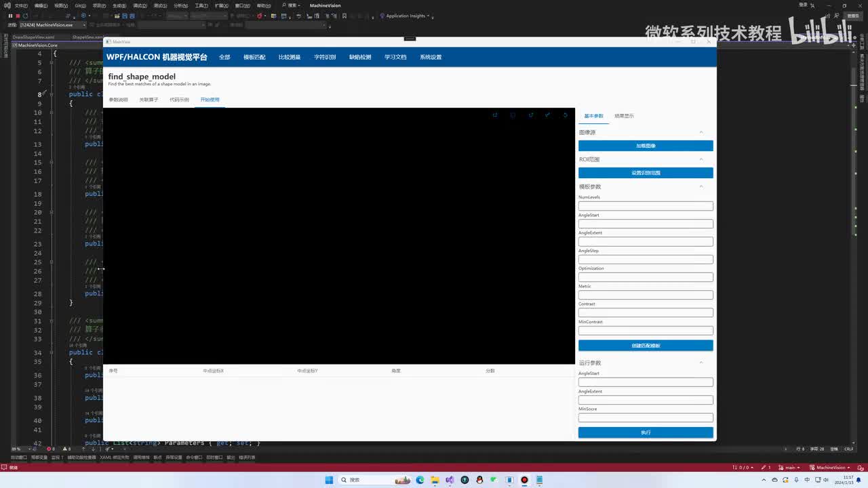The height and width of the screenshot is (488, 868).
Task: Open the MachineVision.Core project dropdown
Action: point(58,45)
